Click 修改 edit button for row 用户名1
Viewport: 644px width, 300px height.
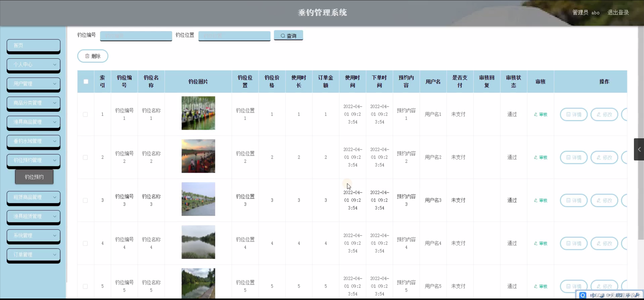604,114
